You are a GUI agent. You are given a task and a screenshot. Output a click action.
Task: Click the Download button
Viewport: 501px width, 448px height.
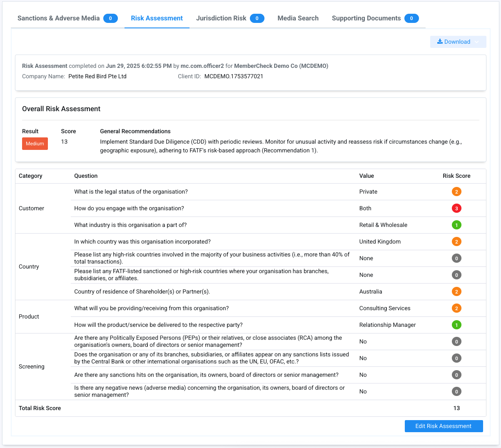click(x=458, y=42)
